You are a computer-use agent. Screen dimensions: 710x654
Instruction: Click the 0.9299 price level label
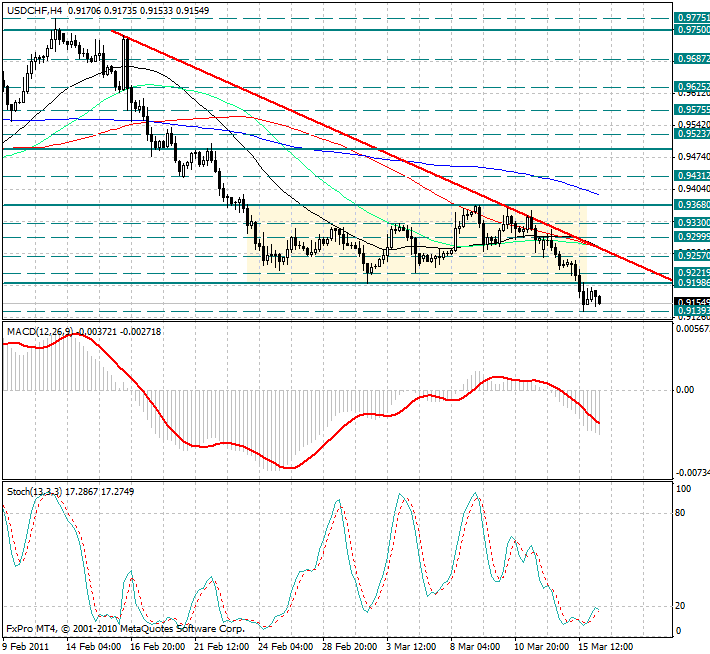pyautogui.click(x=692, y=237)
